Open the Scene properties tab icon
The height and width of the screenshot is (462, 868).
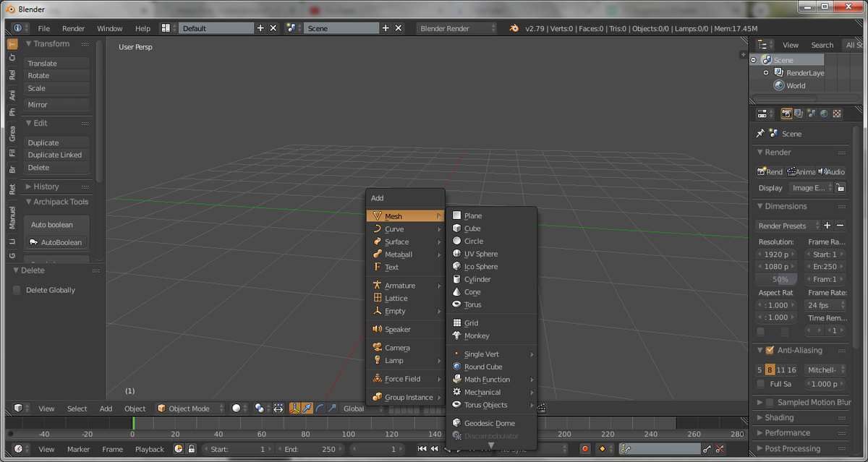812,114
